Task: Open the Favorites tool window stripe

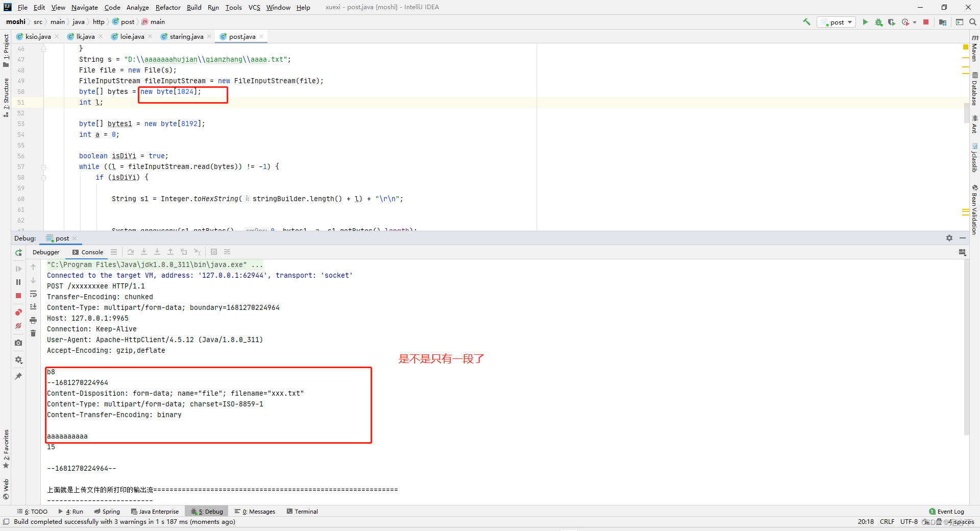Action: click(6, 449)
